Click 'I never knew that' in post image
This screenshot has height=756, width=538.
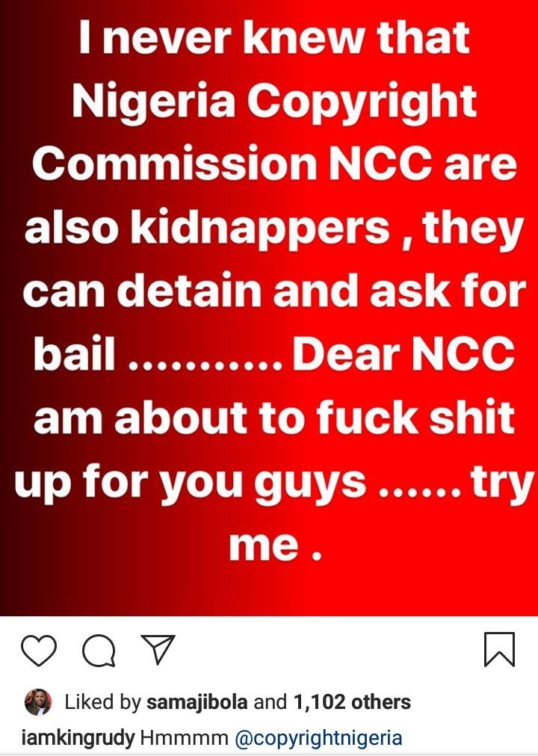coord(273,37)
